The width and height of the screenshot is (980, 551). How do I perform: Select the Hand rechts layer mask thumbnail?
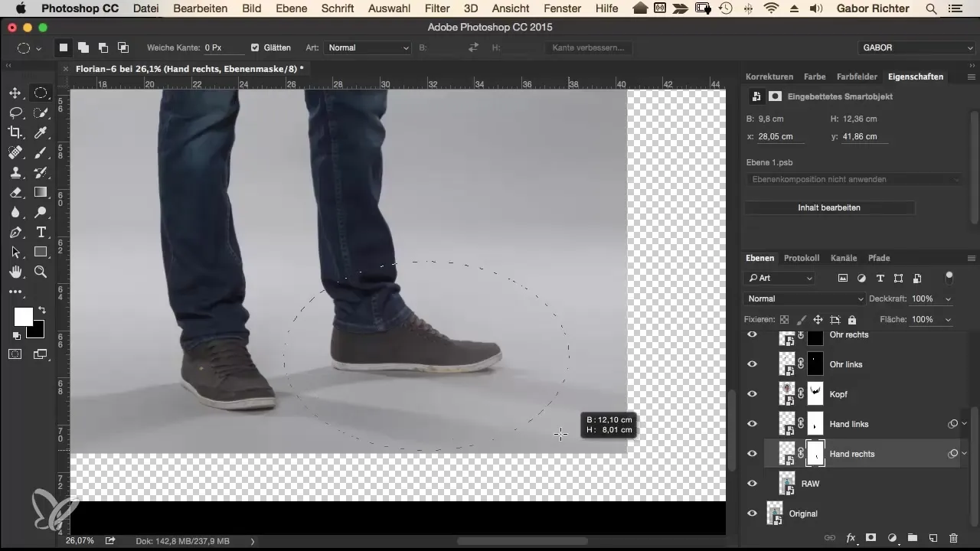(x=816, y=454)
